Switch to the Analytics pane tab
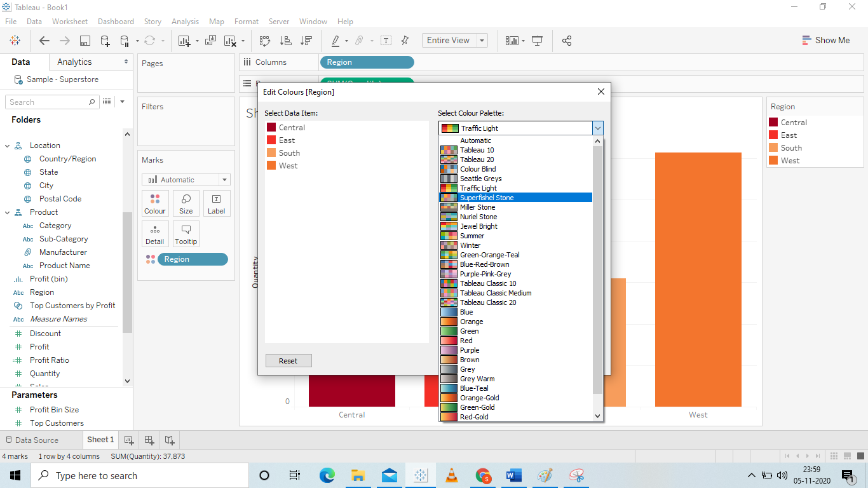The width and height of the screenshot is (868, 488). coord(74,62)
